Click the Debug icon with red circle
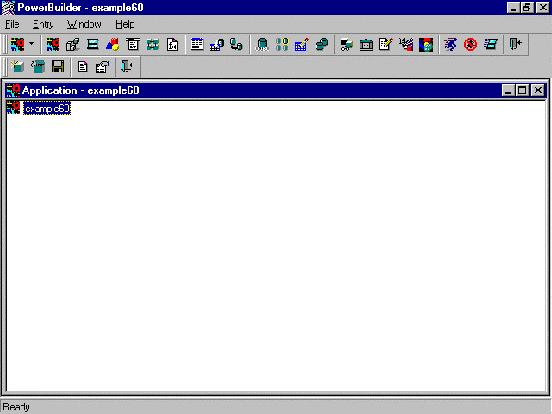Screen dimensions: 552x414 470,44
